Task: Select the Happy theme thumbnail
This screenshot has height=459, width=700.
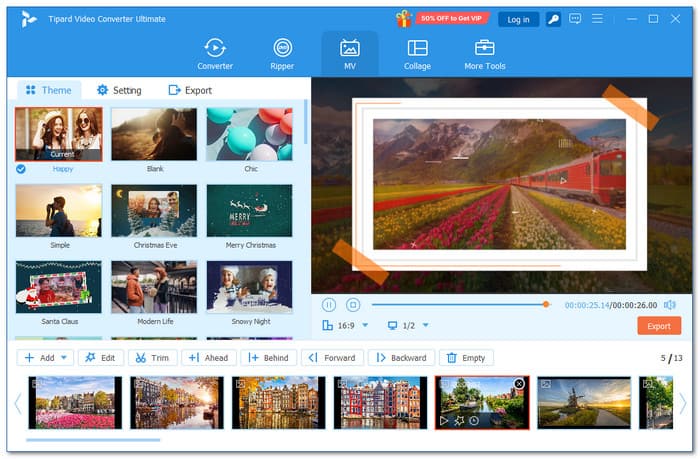Action: 58,134
